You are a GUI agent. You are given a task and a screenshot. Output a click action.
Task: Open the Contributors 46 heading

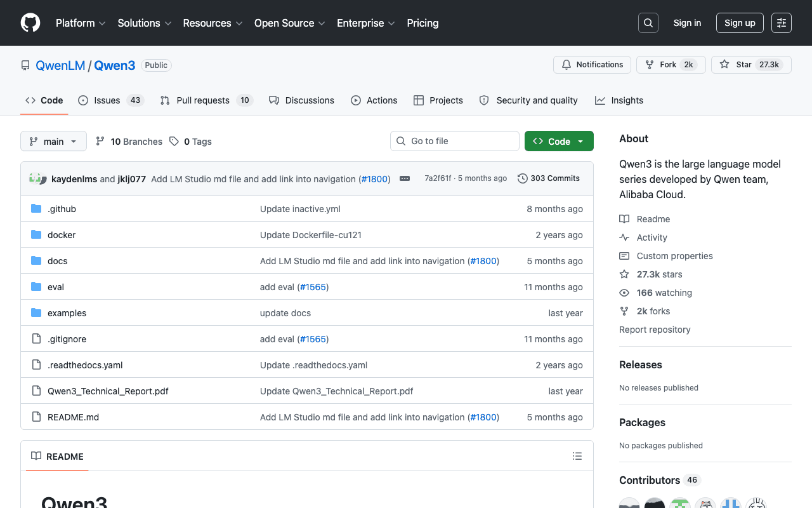tap(660, 480)
